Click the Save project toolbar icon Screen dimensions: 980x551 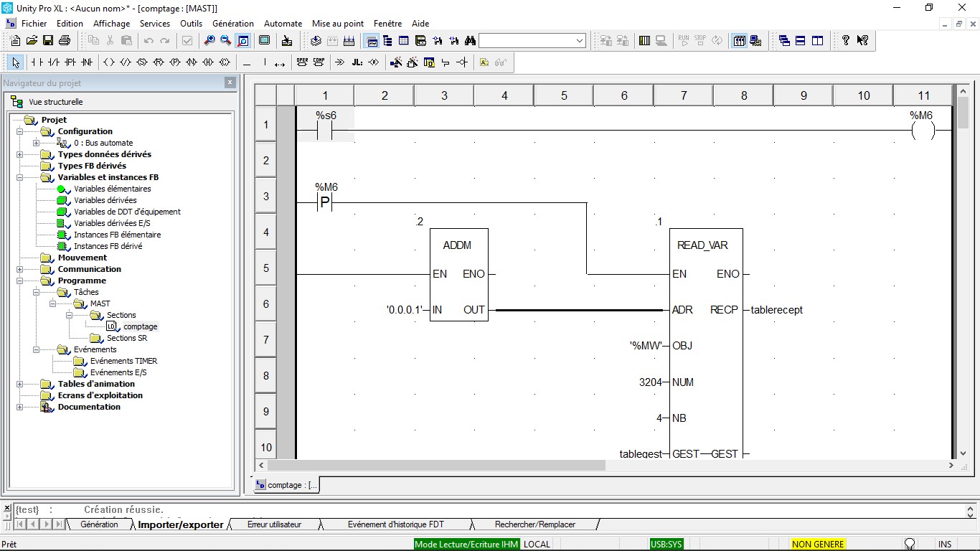pos(48,41)
